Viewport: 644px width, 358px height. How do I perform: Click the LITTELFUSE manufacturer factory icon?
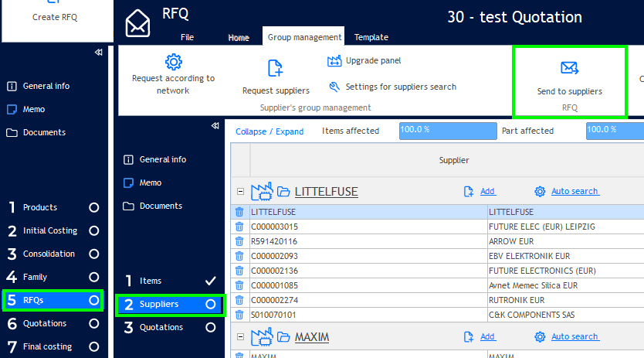click(262, 191)
